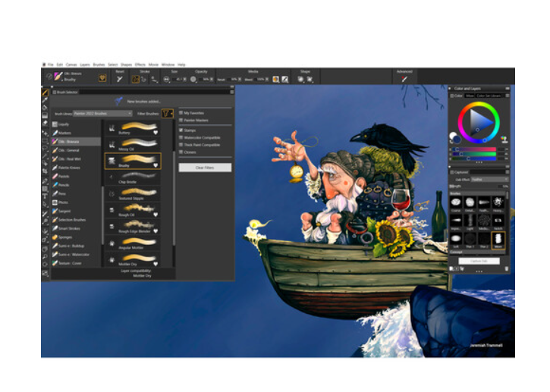The height and width of the screenshot is (392, 550).
Task: Select the Brushy brush variant
Action: coord(133,161)
